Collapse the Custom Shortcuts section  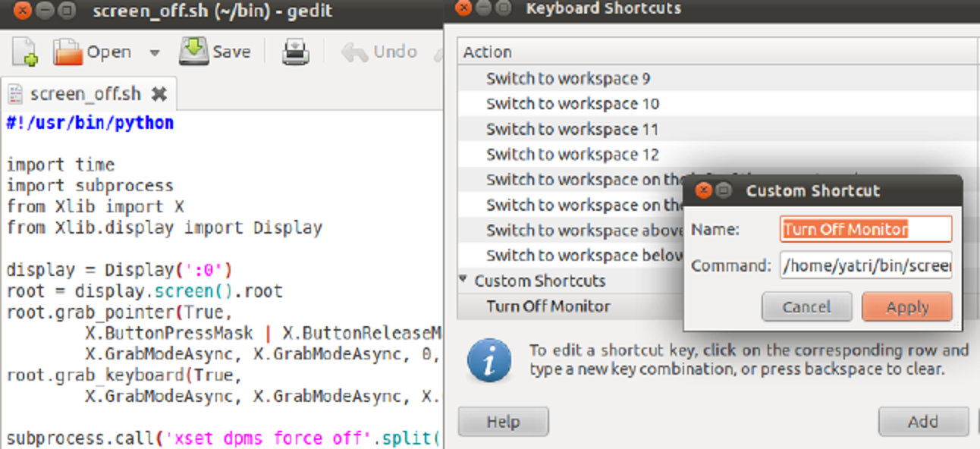coord(463,279)
